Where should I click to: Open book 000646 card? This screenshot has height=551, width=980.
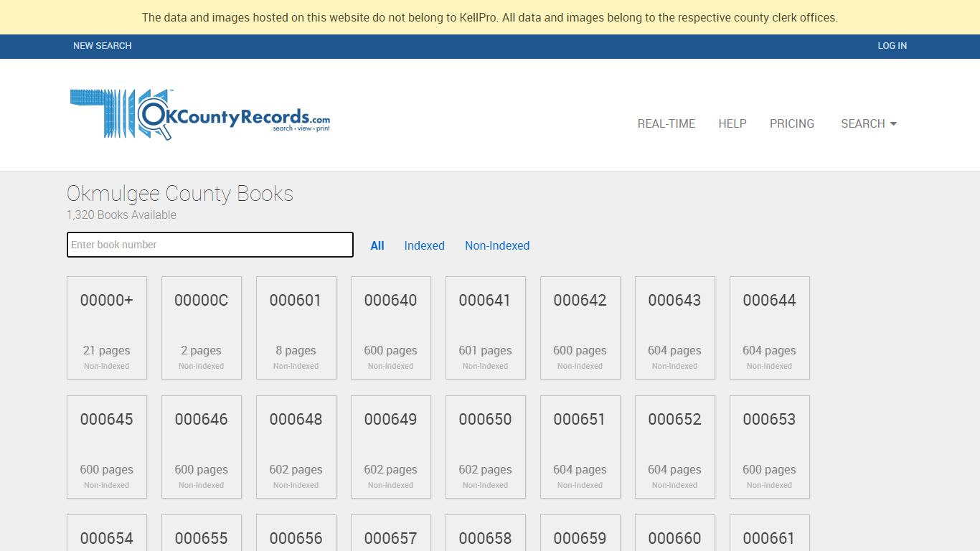202,447
